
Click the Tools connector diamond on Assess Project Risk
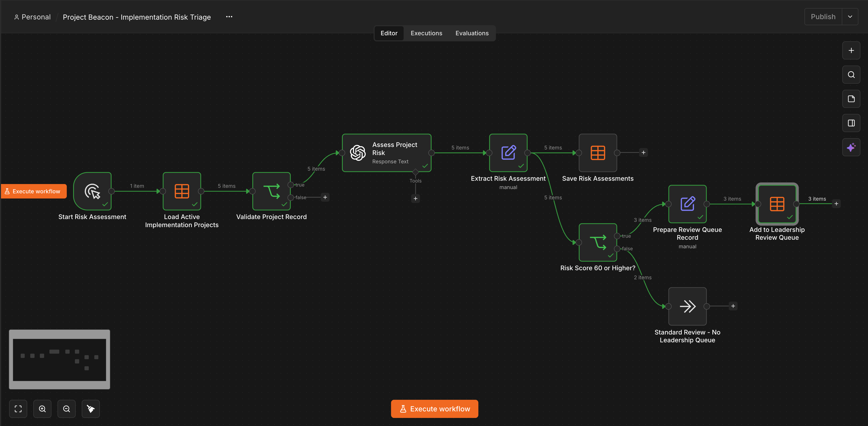coord(416,172)
